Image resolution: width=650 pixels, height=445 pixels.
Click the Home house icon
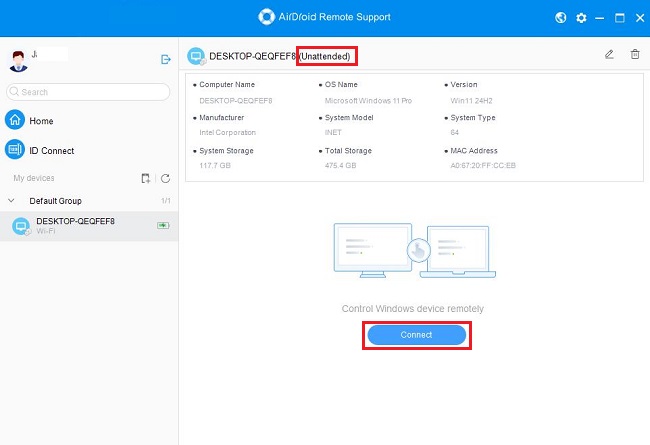15,121
